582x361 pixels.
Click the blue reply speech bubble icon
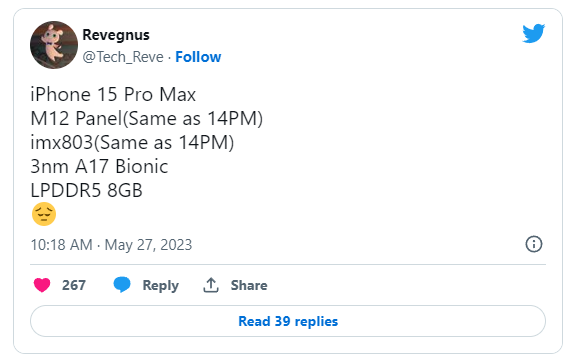122,285
